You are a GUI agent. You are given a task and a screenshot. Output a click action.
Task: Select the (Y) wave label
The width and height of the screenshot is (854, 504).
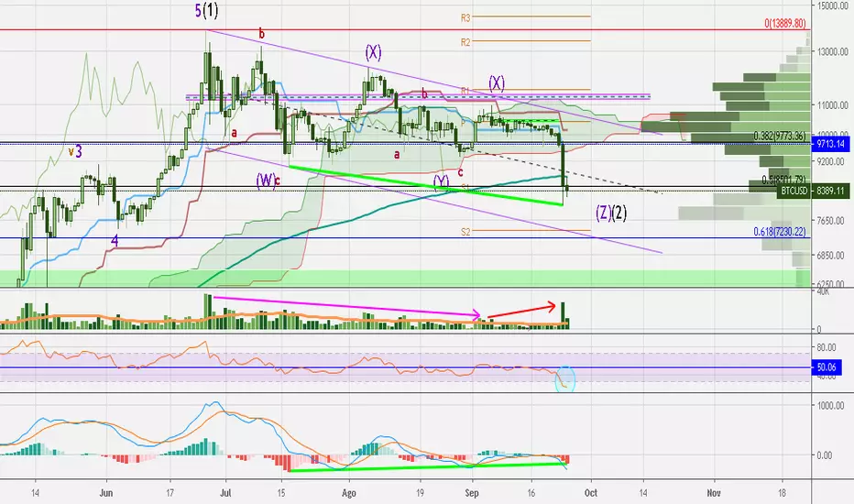(441, 181)
